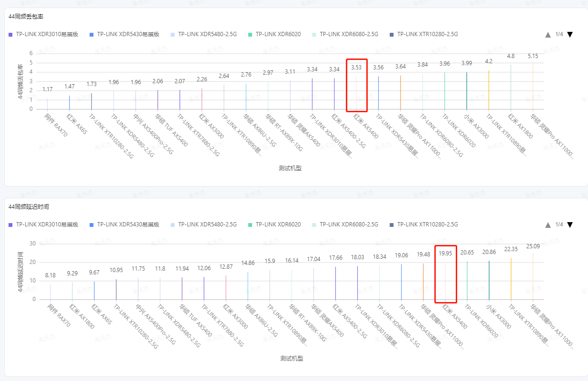
Task: Toggle TP-LINK XDR3010易展版 legend in 44同频延迟时间 chart
Action: (x=43, y=225)
